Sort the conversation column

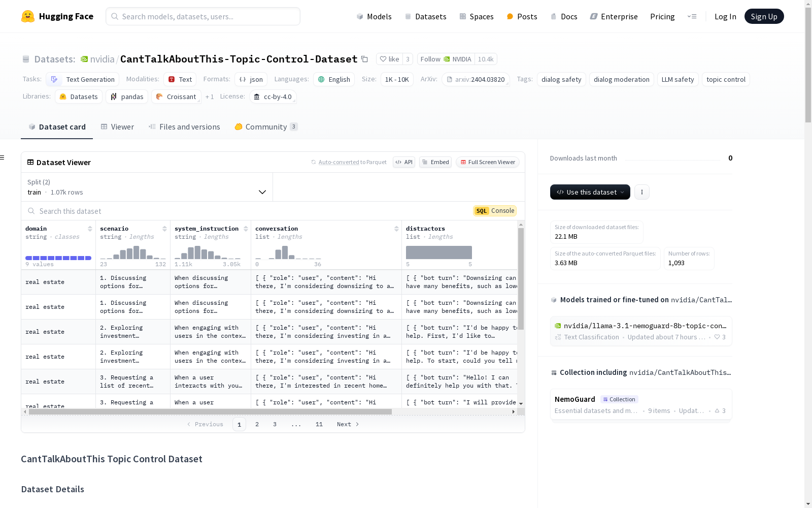coord(396,229)
